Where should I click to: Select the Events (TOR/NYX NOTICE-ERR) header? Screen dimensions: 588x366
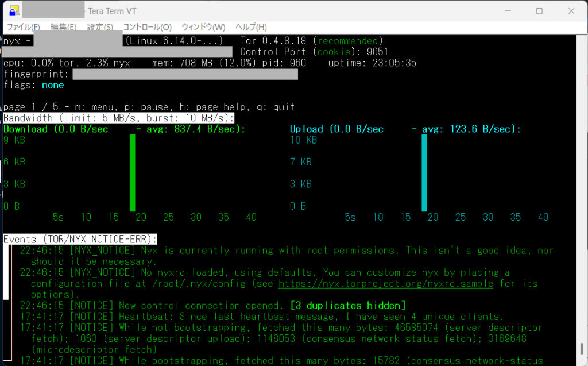pyautogui.click(x=80, y=239)
